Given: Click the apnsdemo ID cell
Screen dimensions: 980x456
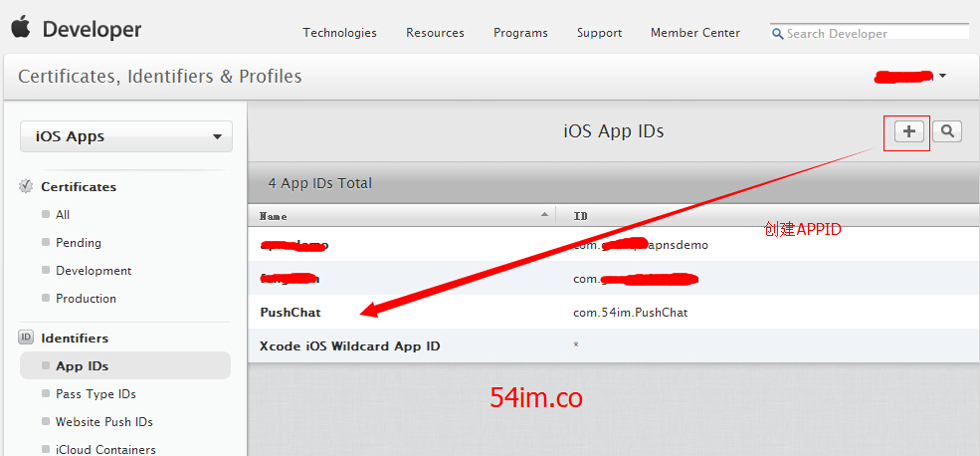Looking at the screenshot, I should point(641,245).
